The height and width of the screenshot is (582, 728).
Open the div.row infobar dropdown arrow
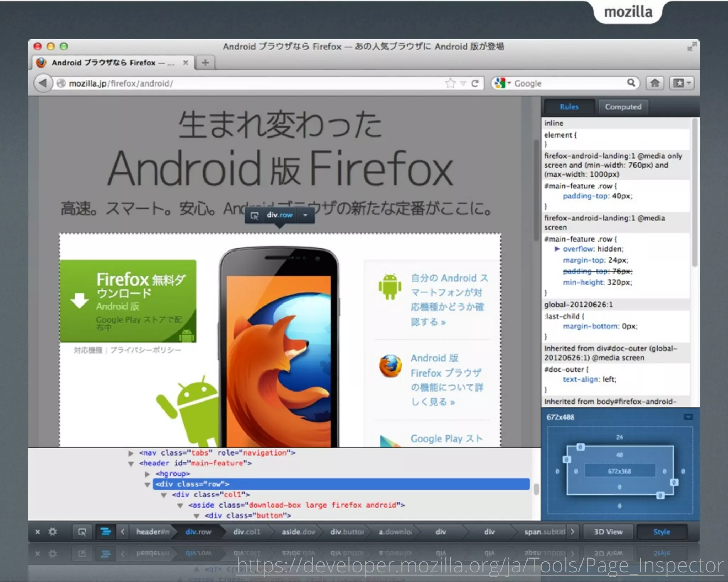click(x=305, y=215)
